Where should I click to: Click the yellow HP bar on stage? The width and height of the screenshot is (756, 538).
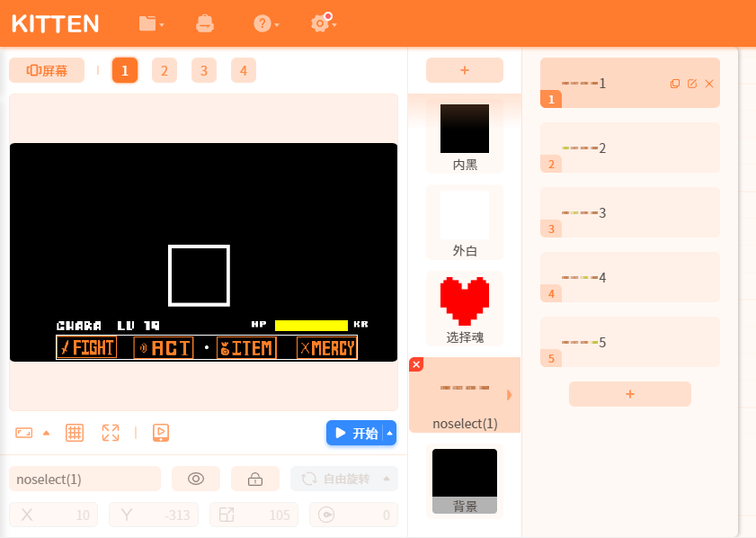coord(311,325)
